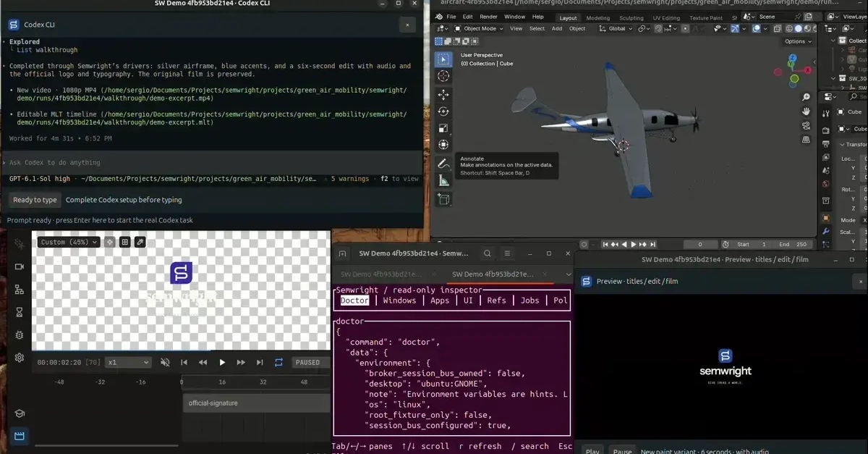Open the Modifiers wrench tab in Blender properties
Screen dimensions: 868x454
825,232
